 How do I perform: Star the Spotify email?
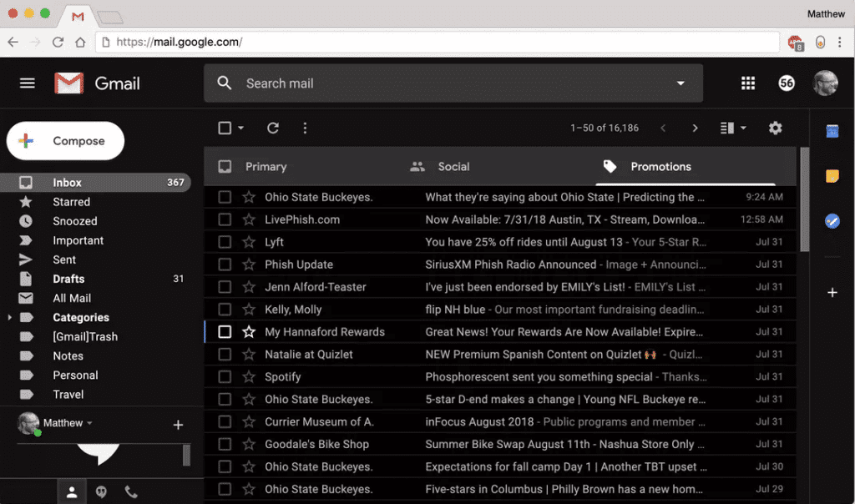click(249, 376)
